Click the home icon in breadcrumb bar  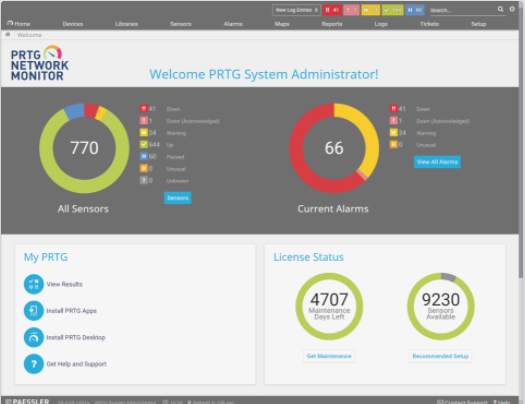(x=8, y=34)
